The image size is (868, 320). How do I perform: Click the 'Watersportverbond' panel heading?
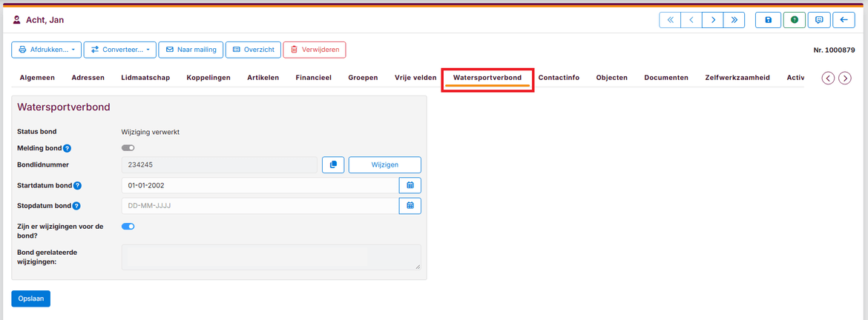64,107
